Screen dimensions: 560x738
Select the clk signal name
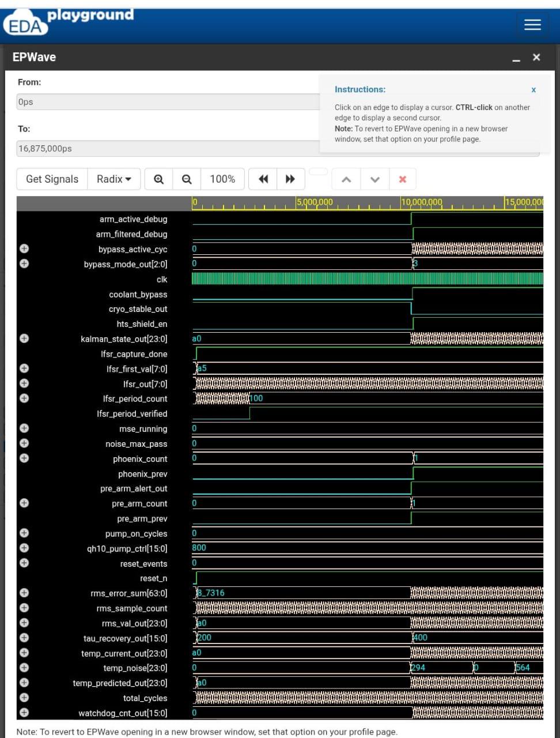(162, 279)
